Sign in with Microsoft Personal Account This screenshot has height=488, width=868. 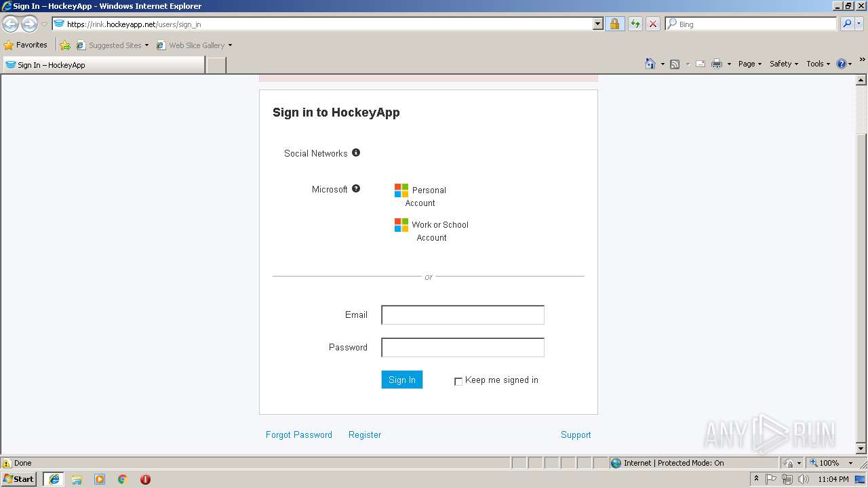point(420,196)
